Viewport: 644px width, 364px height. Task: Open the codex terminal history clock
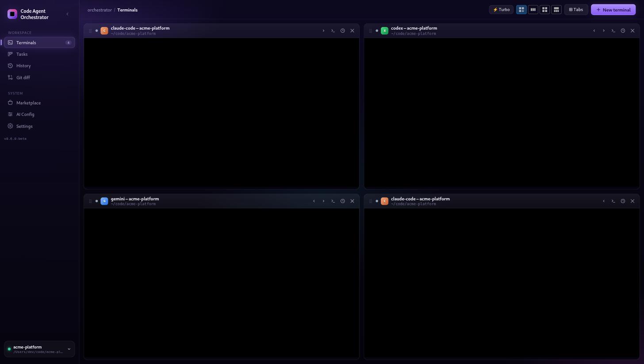point(623,31)
